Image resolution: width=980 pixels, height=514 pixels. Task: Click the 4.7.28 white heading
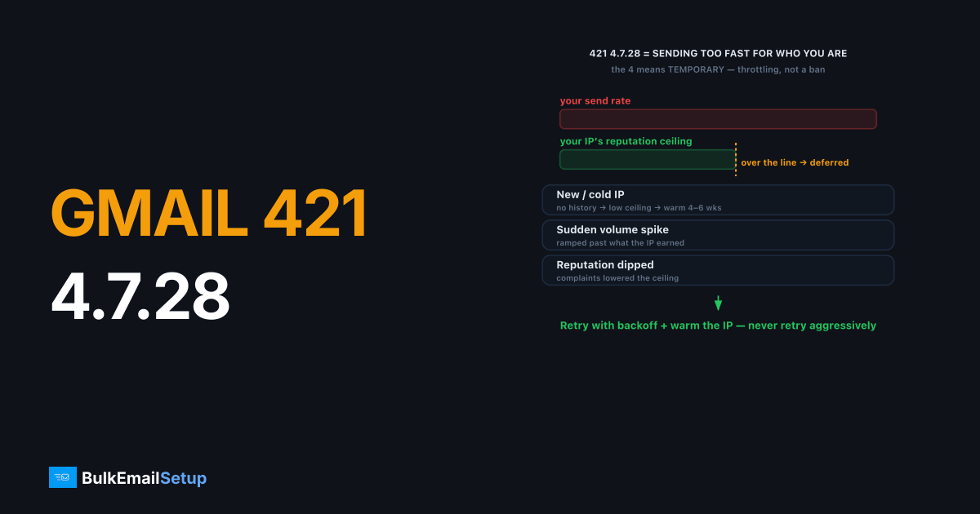140,295
